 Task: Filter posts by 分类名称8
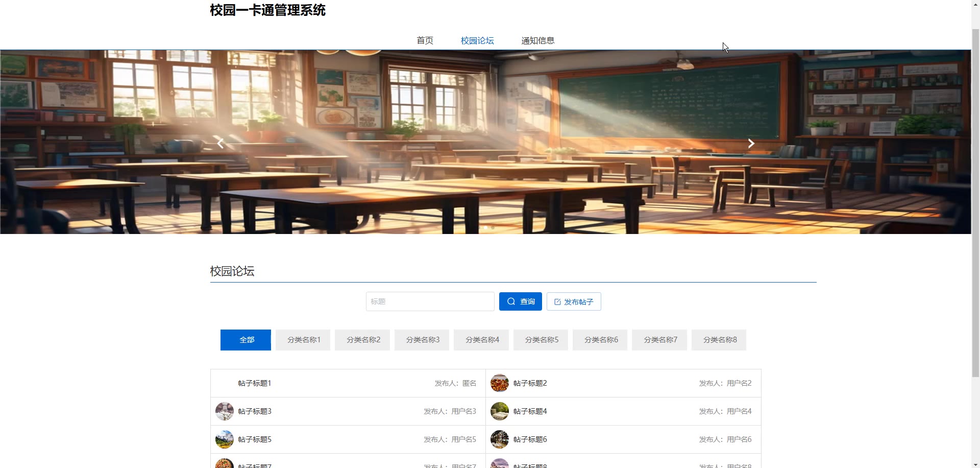point(719,340)
